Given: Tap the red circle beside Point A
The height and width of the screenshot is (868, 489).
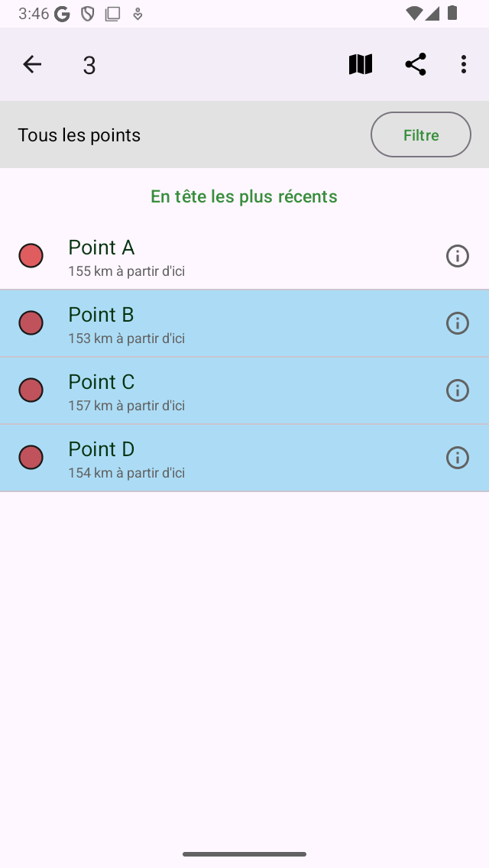Looking at the screenshot, I should point(31,256).
